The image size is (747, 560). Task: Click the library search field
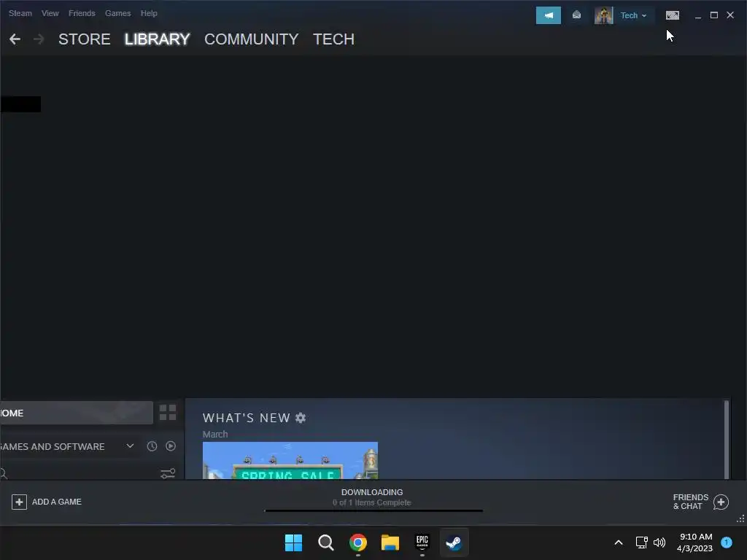click(x=79, y=473)
